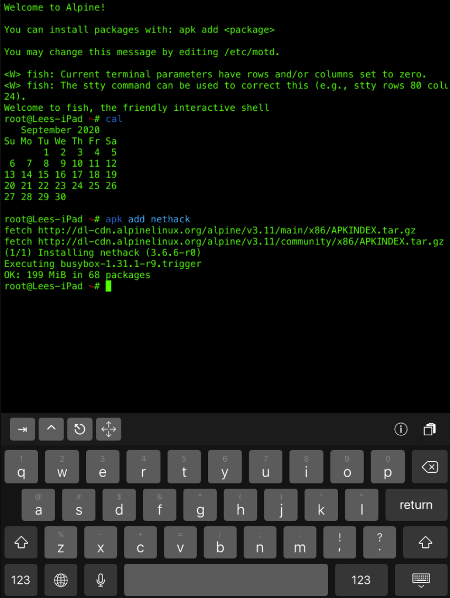This screenshot has height=598, width=450.
Task: Click calendar day 15
Action: (x=43, y=175)
